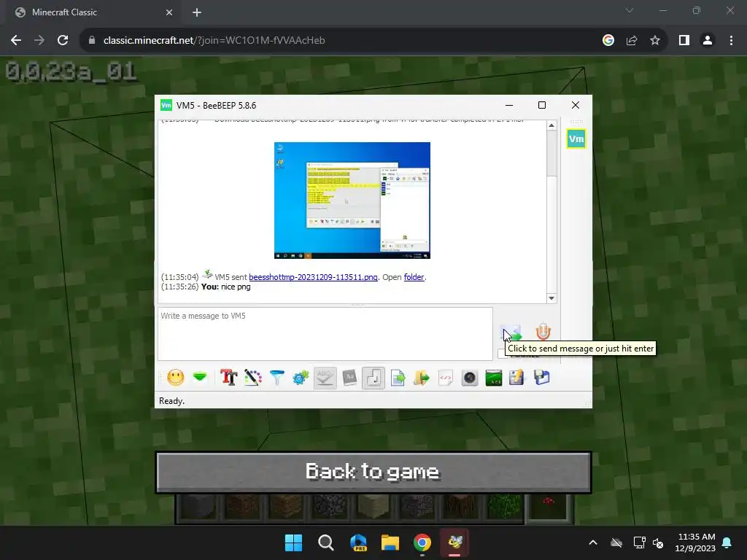Take a screenshot with the camera icon
Image resolution: width=747 pixels, height=560 pixels.
(x=469, y=378)
